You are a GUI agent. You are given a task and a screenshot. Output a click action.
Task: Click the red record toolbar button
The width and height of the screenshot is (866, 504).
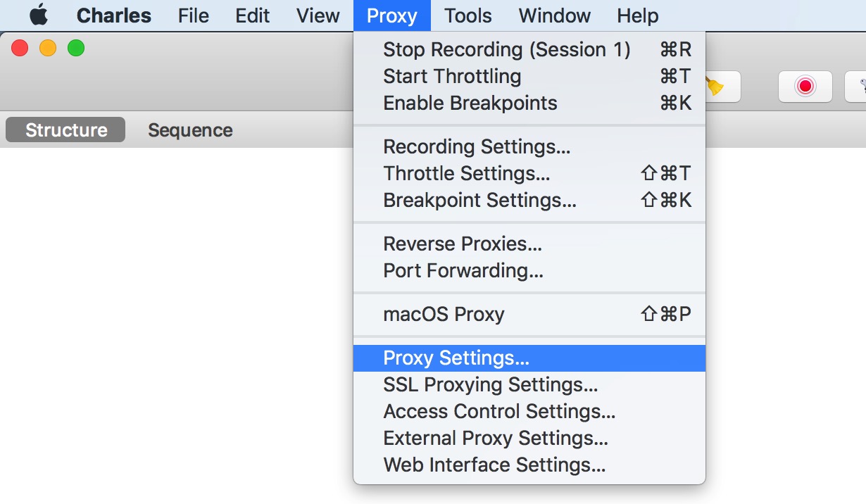point(805,87)
